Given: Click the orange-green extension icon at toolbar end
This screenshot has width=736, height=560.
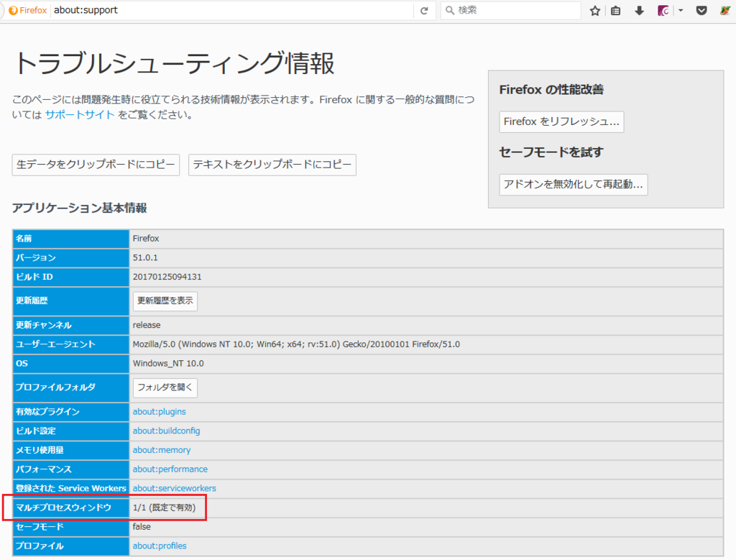Looking at the screenshot, I should [725, 10].
